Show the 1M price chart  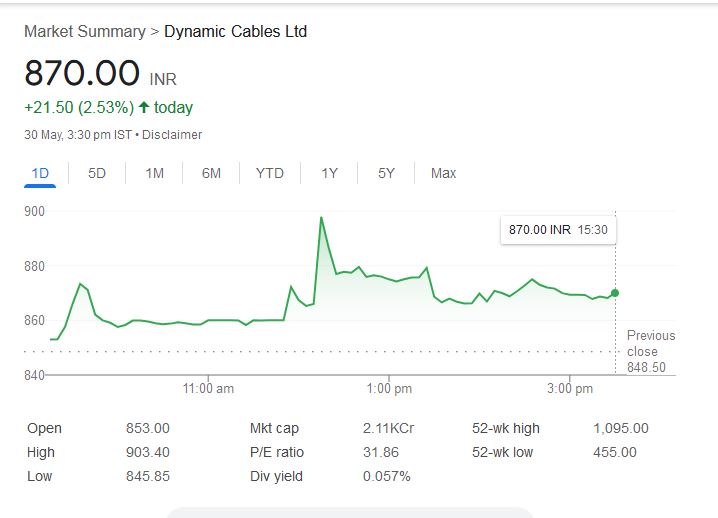point(154,173)
